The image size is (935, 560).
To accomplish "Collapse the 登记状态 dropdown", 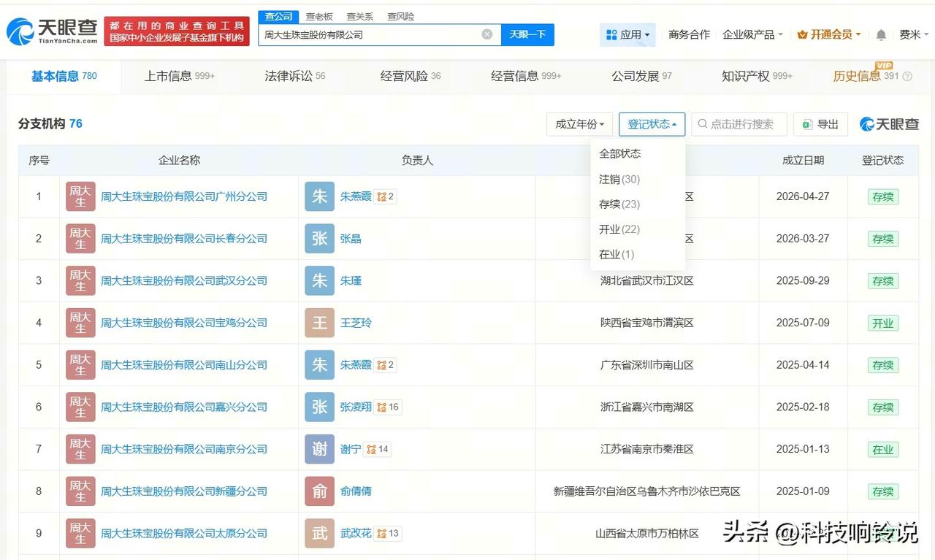I will point(652,124).
